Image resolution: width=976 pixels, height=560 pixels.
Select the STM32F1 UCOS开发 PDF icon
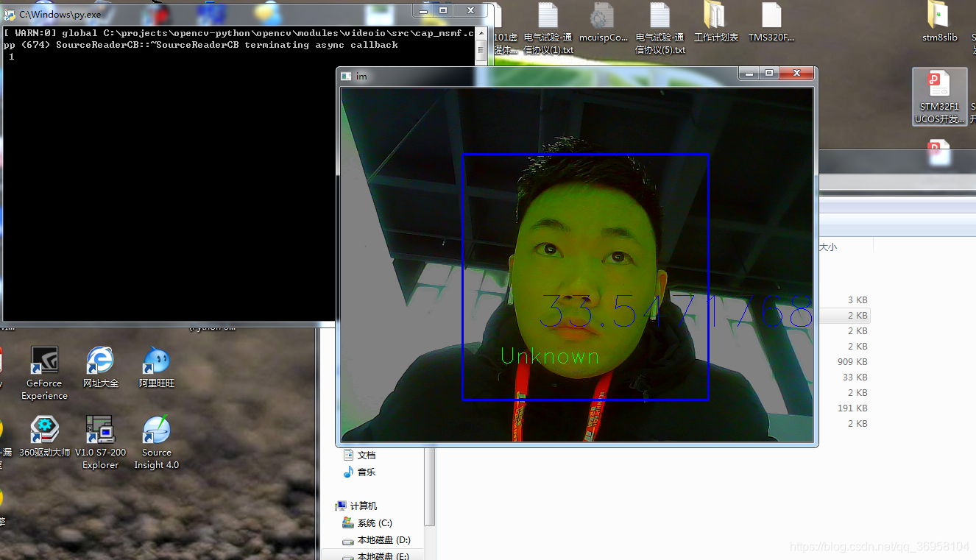click(x=939, y=96)
